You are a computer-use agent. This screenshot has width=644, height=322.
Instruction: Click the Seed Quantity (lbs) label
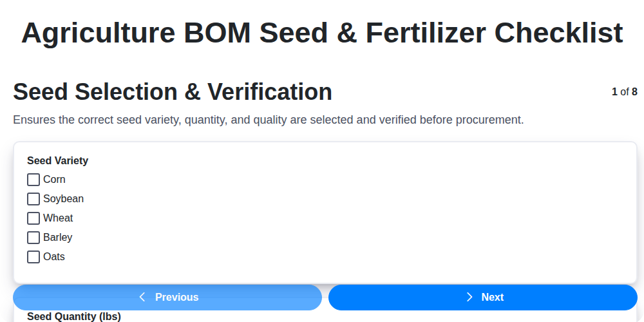point(73,316)
